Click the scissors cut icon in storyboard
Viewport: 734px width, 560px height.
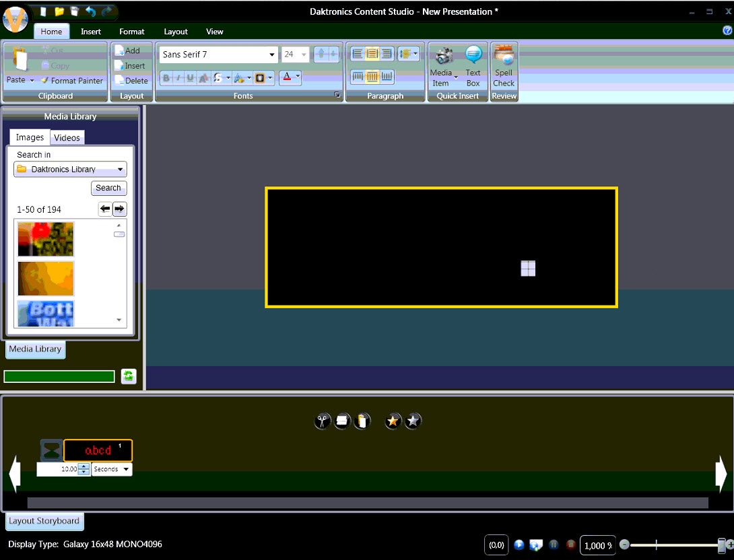[x=323, y=421]
